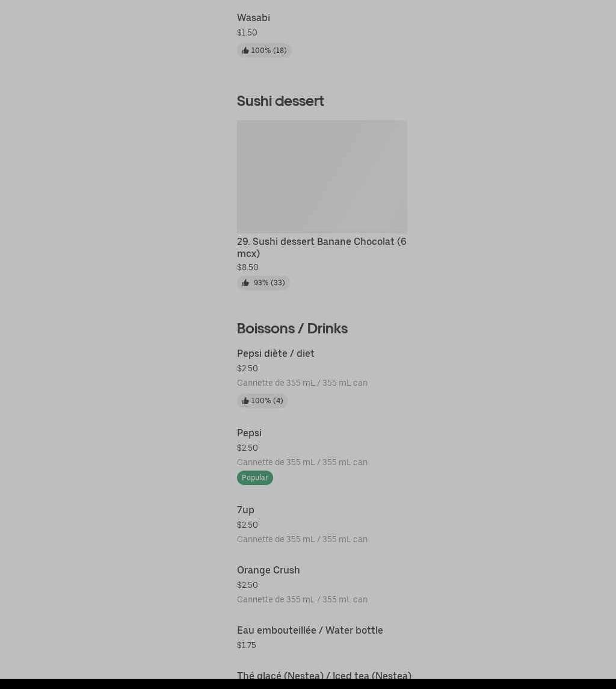Click thumbs-up icon on Pepsi diète rating

point(245,401)
